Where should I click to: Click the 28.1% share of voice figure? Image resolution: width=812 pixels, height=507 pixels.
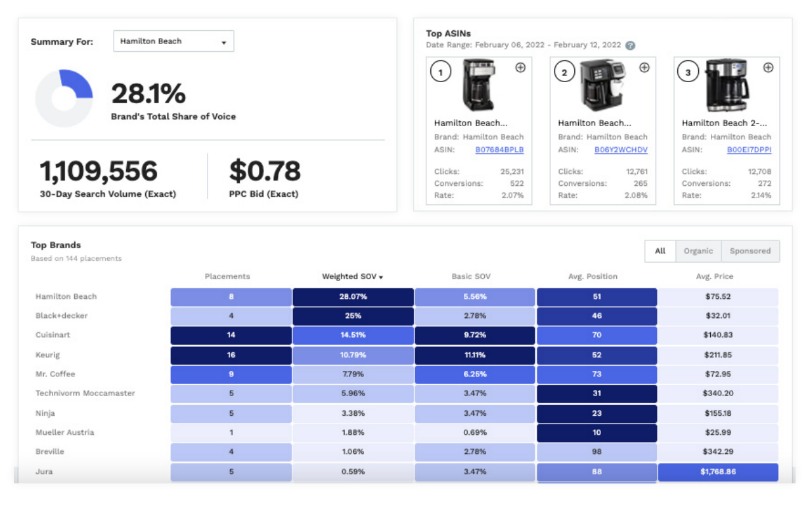pyautogui.click(x=148, y=94)
